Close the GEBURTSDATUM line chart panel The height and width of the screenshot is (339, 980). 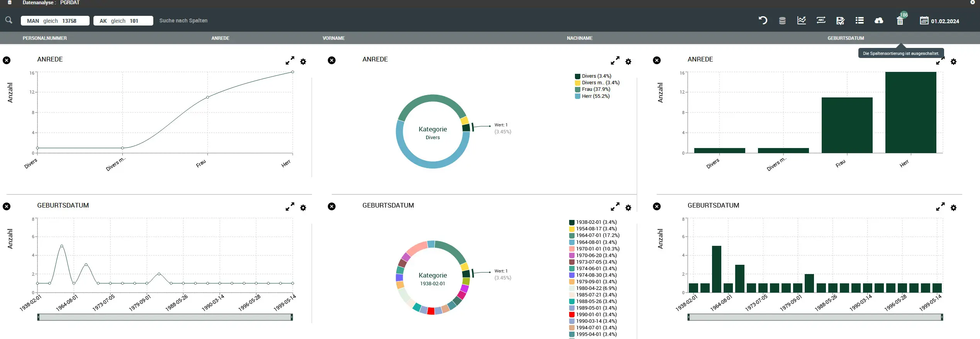7,206
